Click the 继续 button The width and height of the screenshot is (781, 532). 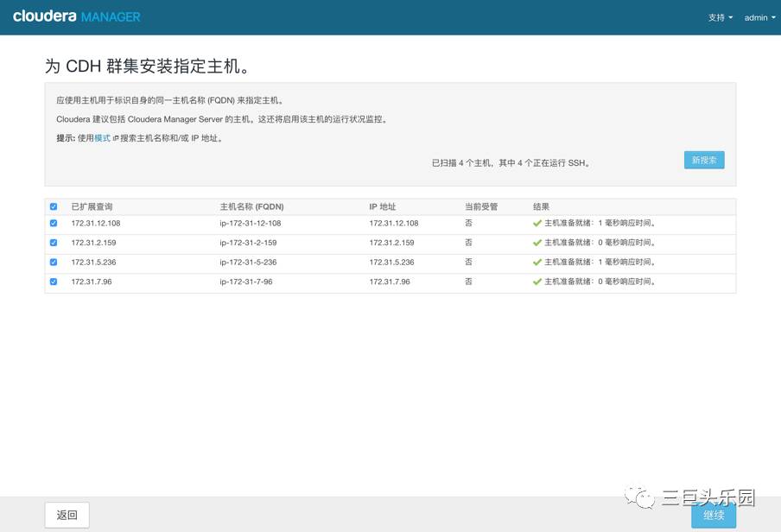714,515
